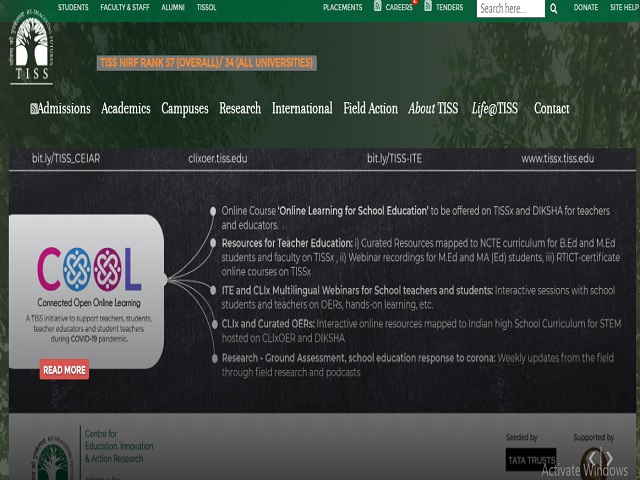Click the RSS icon beside Tenders
The image size is (640, 480).
[428, 7]
